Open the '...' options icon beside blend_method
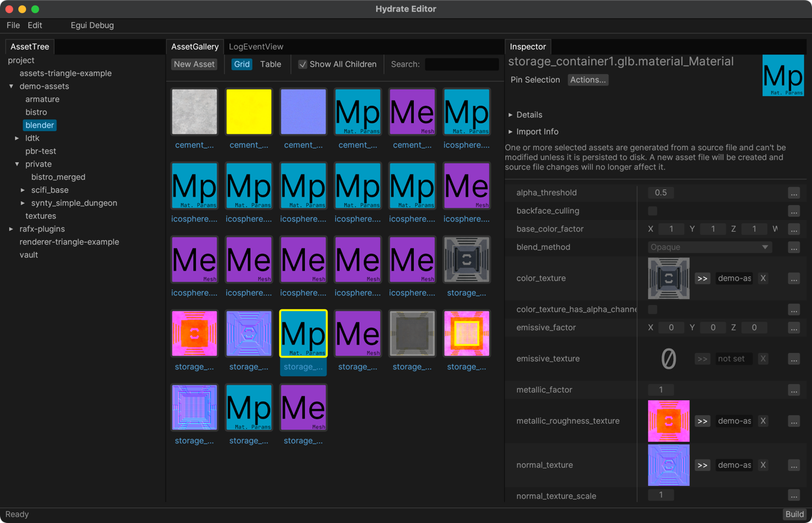Screen dimensions: 812x523 pos(794,247)
